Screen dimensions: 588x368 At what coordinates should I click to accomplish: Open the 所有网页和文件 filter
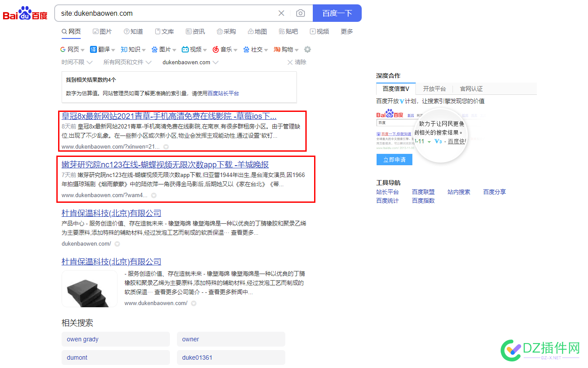[x=127, y=62]
